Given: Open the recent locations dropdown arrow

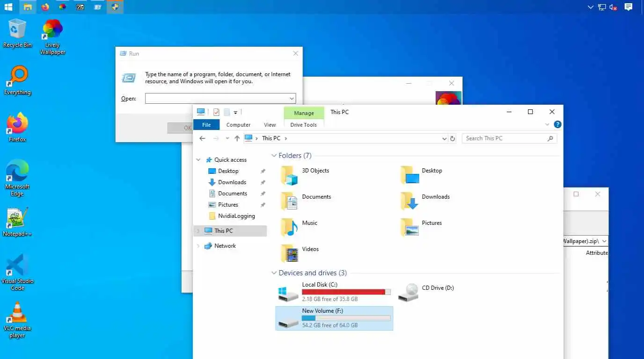Looking at the screenshot, I should coord(227,138).
